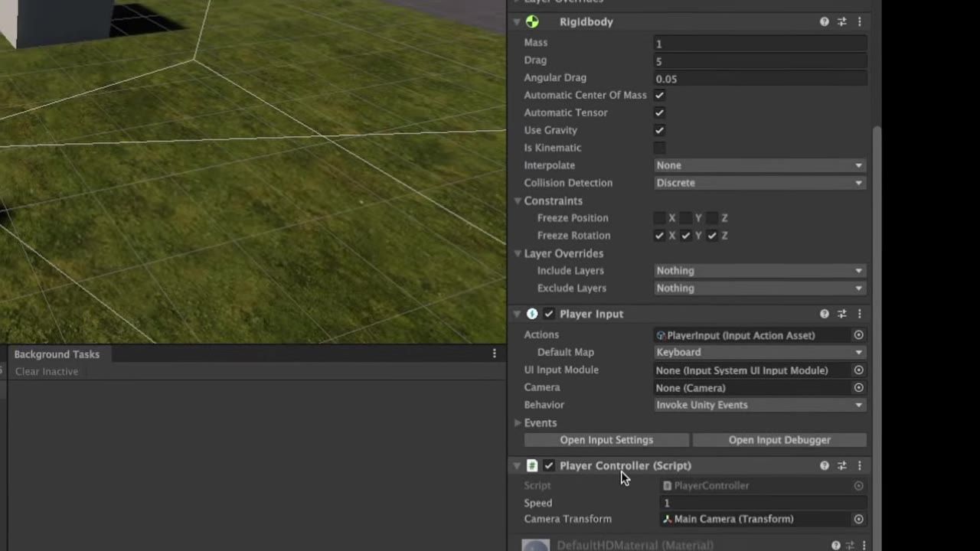
Task: Open the Interpolate dropdown
Action: [759, 165]
